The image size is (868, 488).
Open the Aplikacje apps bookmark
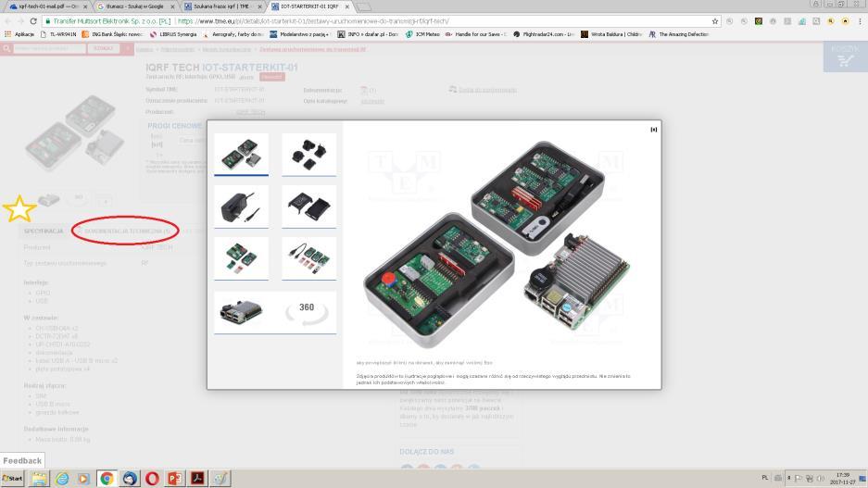pyautogui.click(x=19, y=34)
